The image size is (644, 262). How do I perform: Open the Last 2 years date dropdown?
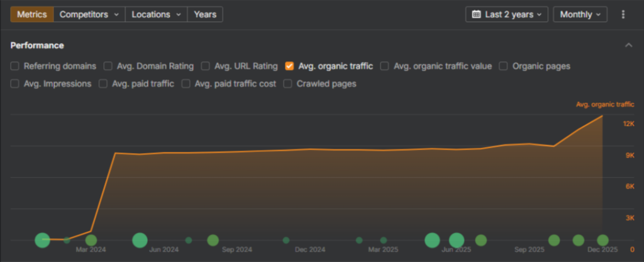pos(506,14)
